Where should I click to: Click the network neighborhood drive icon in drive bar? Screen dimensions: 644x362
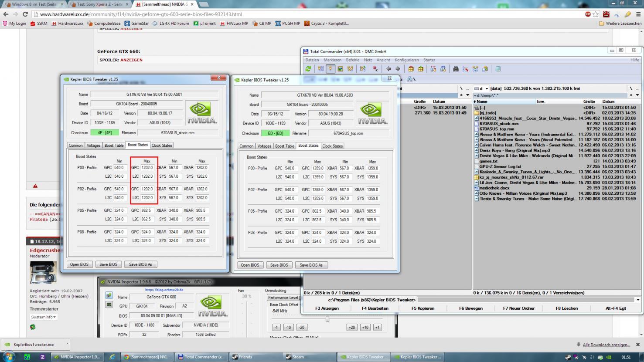click(409, 79)
